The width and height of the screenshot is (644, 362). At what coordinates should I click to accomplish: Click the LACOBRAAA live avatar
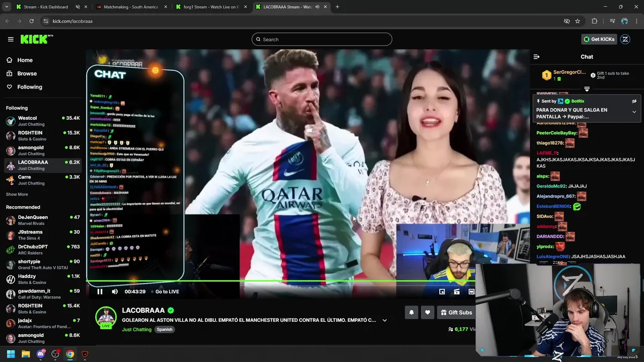[x=106, y=317]
